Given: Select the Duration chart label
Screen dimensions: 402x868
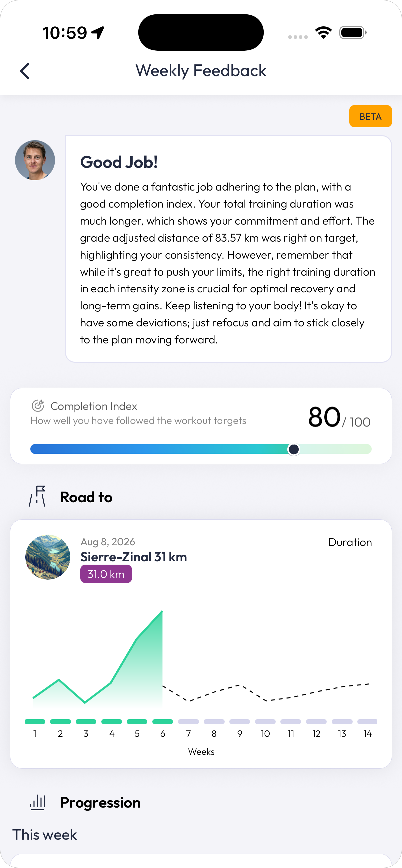Looking at the screenshot, I should (350, 542).
